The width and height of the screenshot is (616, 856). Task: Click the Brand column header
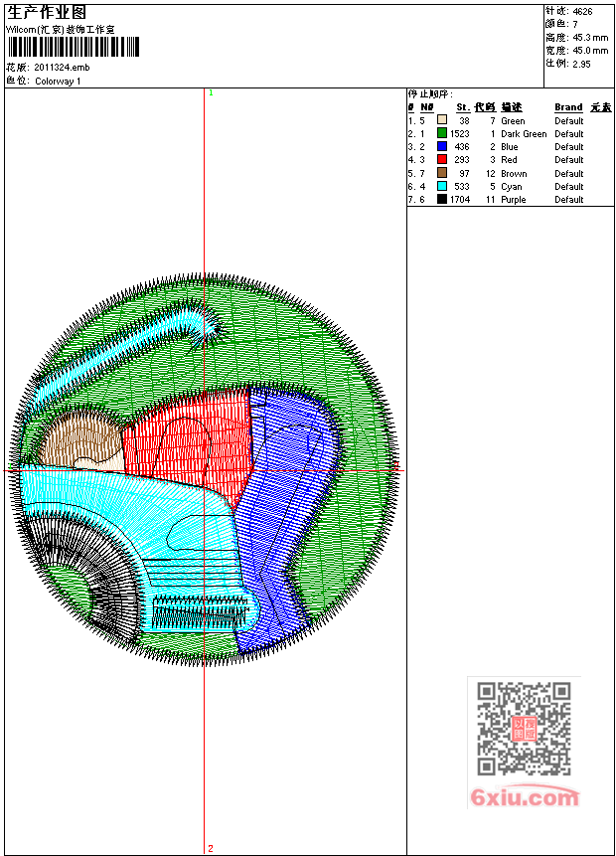pyautogui.click(x=568, y=107)
